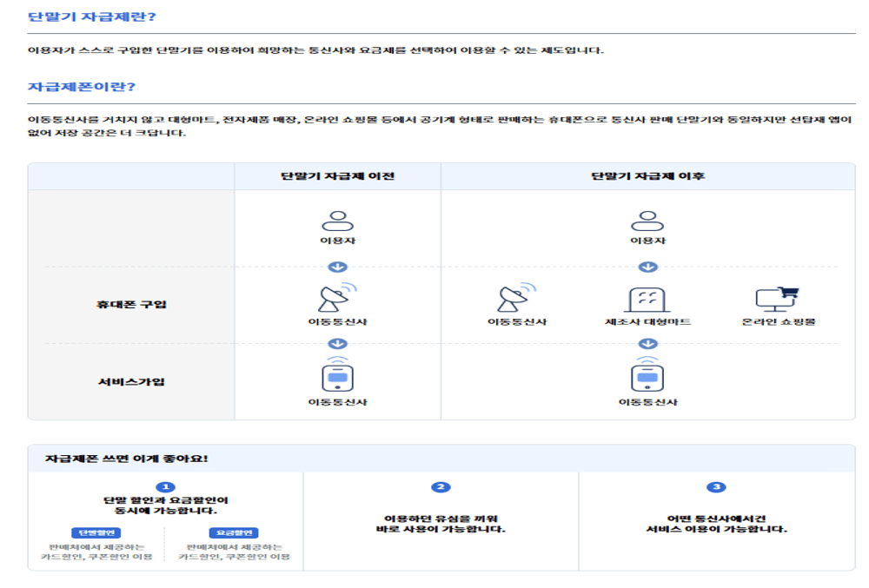869x588 pixels.
Task: Click the paragraph starting 이동통신사를 거치지 않고
Action: click(x=440, y=126)
